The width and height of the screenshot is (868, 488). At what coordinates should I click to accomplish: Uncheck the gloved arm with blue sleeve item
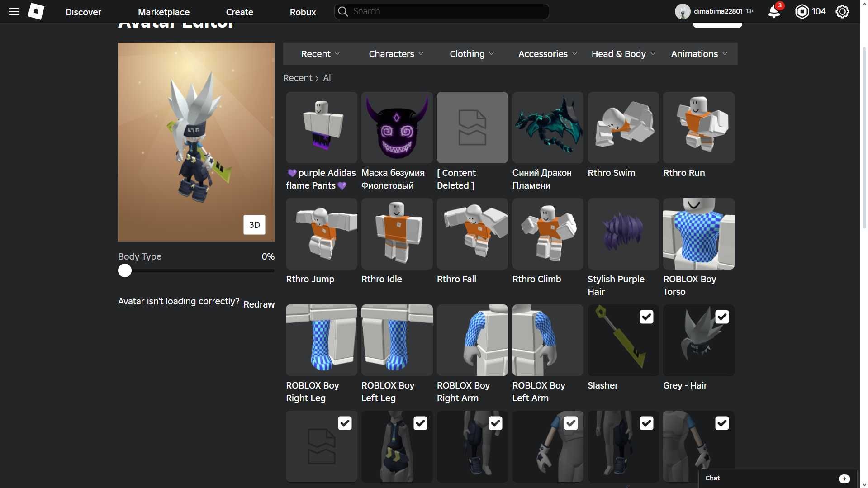click(x=571, y=423)
